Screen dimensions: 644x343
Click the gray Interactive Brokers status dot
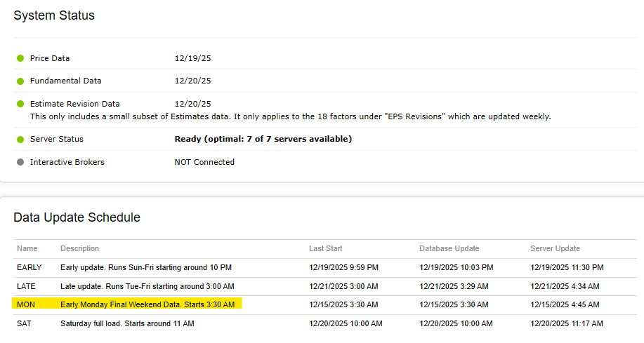pos(20,162)
